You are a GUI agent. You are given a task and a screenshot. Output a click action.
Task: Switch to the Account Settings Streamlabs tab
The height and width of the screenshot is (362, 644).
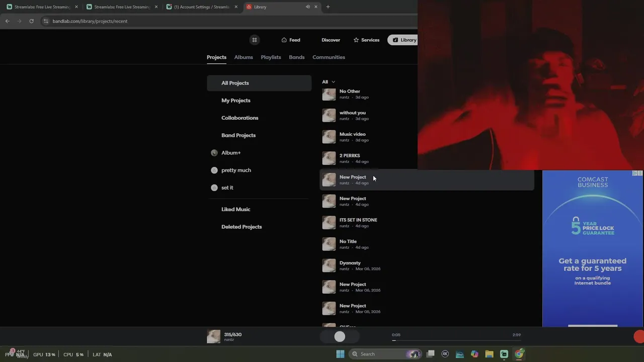[x=202, y=7]
